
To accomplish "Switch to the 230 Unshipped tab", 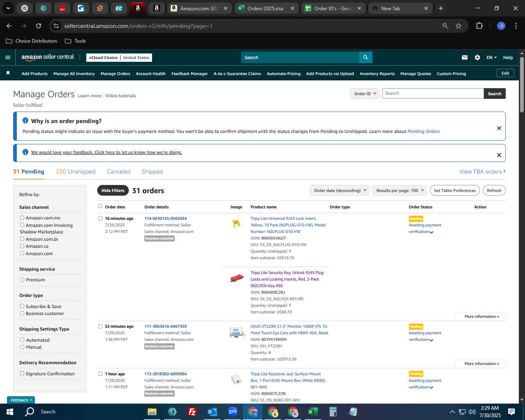I will (x=75, y=171).
